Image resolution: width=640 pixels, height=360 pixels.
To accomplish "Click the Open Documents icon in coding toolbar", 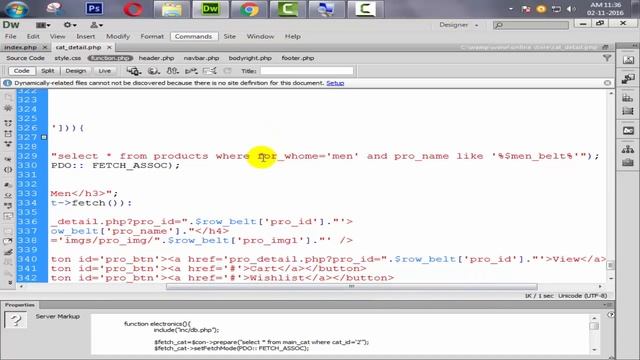I will point(8,98).
